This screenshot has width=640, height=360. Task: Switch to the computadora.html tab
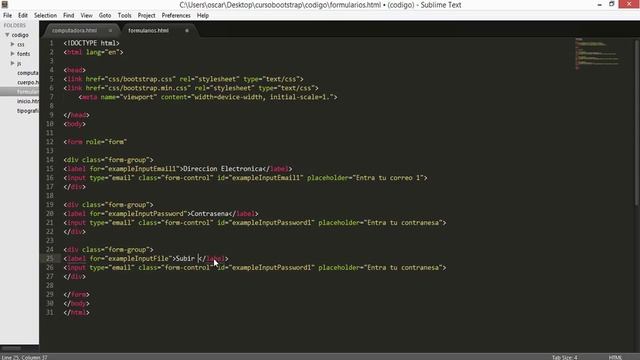[x=74, y=31]
